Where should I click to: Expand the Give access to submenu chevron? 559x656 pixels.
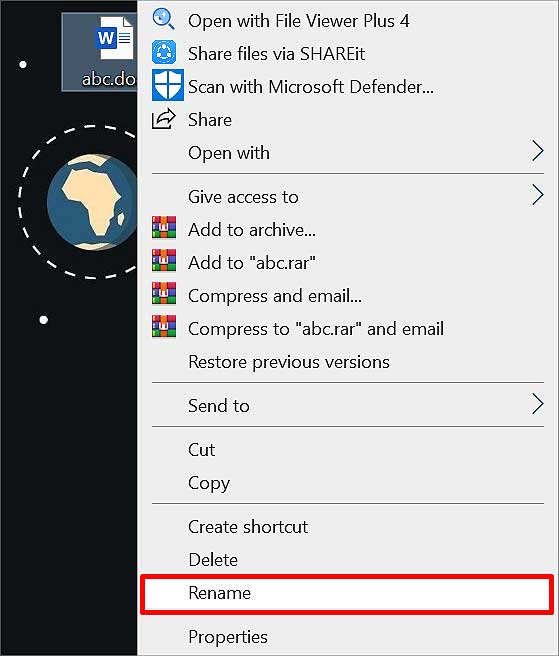point(538,195)
